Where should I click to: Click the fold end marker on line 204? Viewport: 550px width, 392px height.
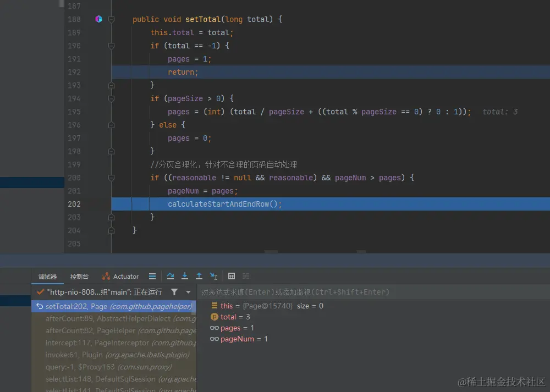(x=111, y=230)
